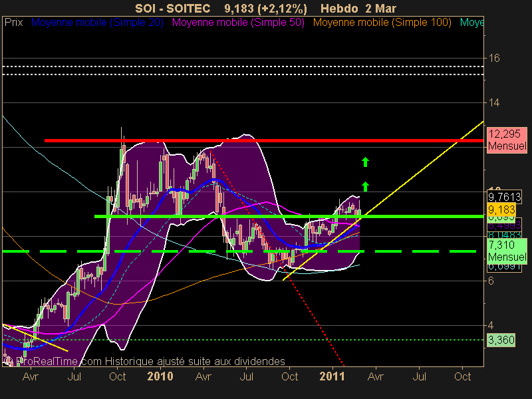Select the "Moyenne mobile (Simple 100)" legend entry
This screenshot has width=532, height=399.
(x=382, y=23)
